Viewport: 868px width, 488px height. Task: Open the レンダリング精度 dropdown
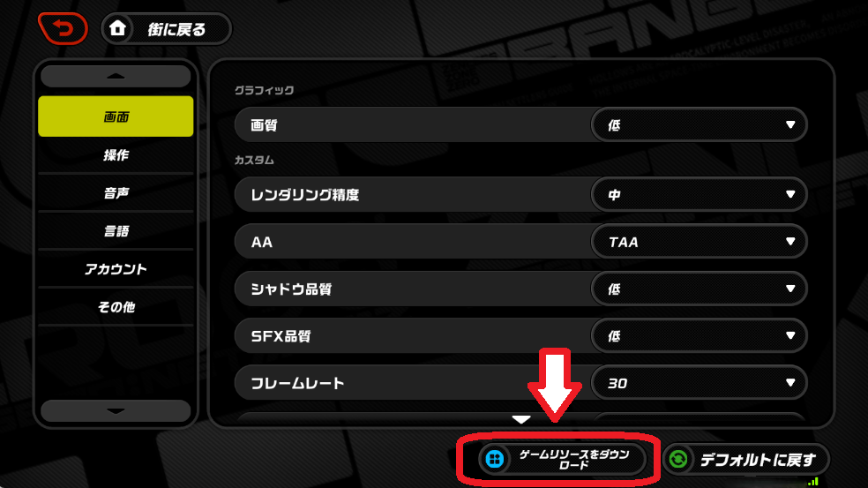click(x=700, y=194)
